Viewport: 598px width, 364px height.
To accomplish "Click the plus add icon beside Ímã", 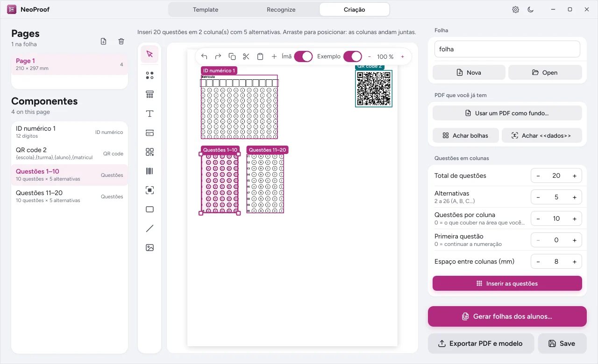I will (274, 56).
